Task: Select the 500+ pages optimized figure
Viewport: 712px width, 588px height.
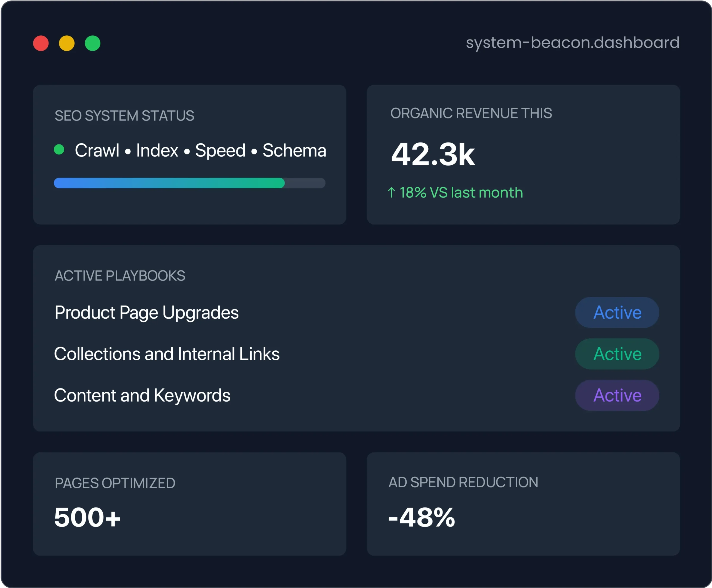Action: pos(87,517)
